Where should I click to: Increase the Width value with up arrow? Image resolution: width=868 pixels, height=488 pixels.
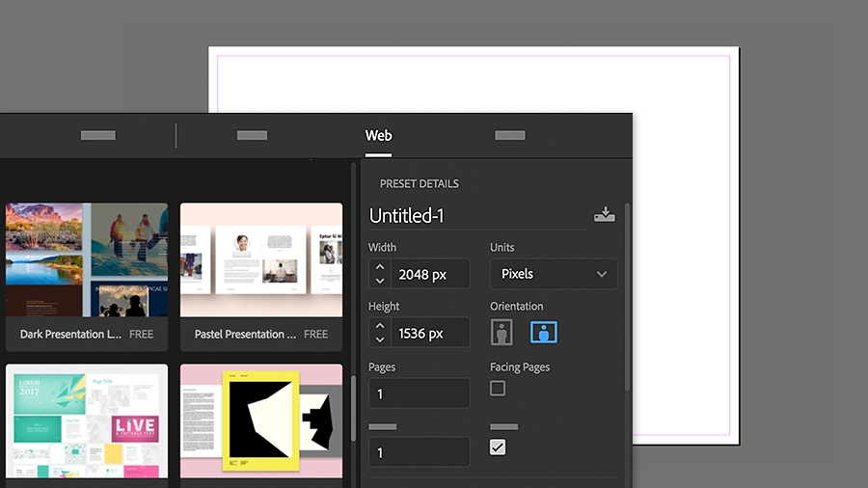click(380, 267)
